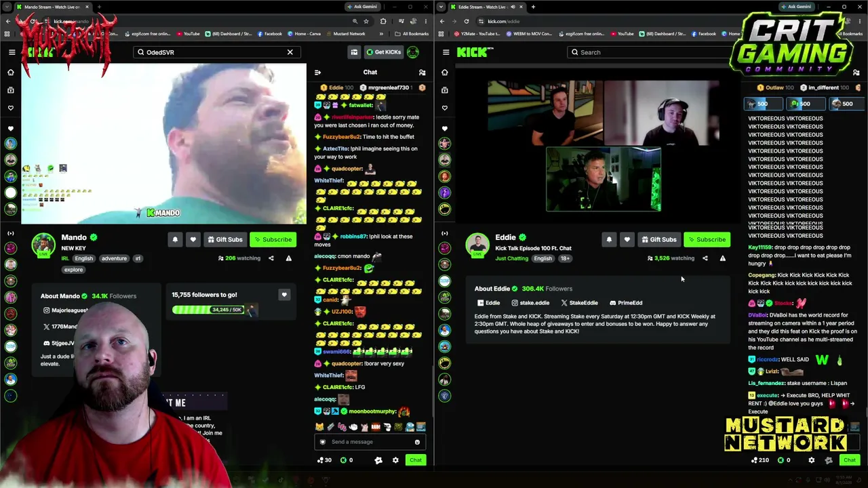Click the follower goal heart icon
The height and width of the screenshot is (488, 868).
[x=284, y=295]
